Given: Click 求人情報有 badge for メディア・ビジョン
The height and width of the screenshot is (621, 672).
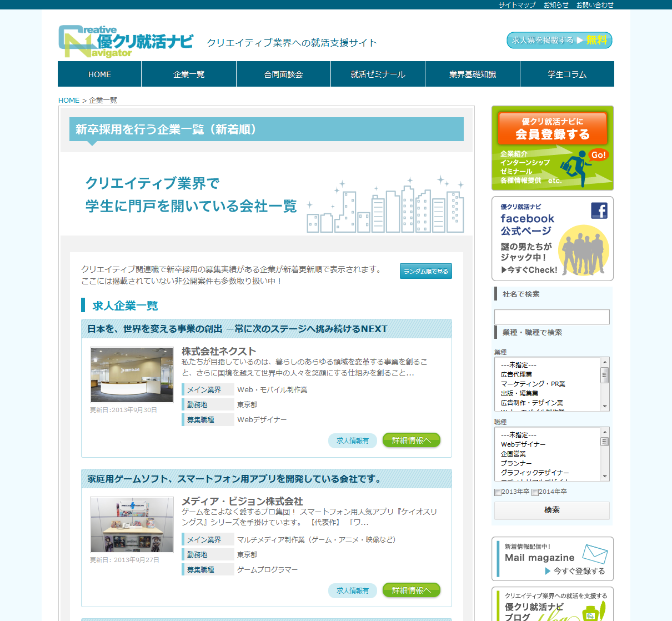Looking at the screenshot, I should [353, 590].
